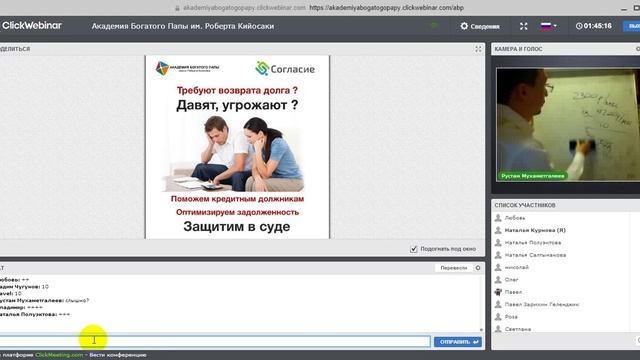Toggle the Подогнать под окно checkbox
Screen dimensions: 640x360
coord(413,249)
